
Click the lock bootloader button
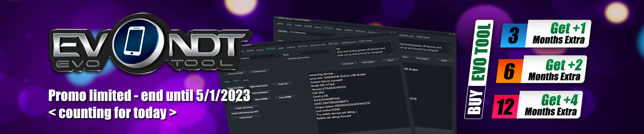260,93
